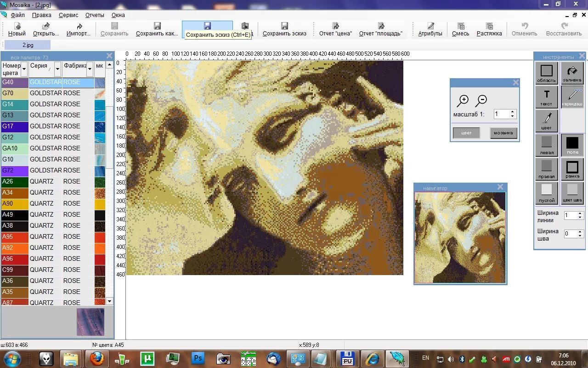The width and height of the screenshot is (588, 368).
Task: Open Firefox from the taskbar
Action: click(97, 358)
